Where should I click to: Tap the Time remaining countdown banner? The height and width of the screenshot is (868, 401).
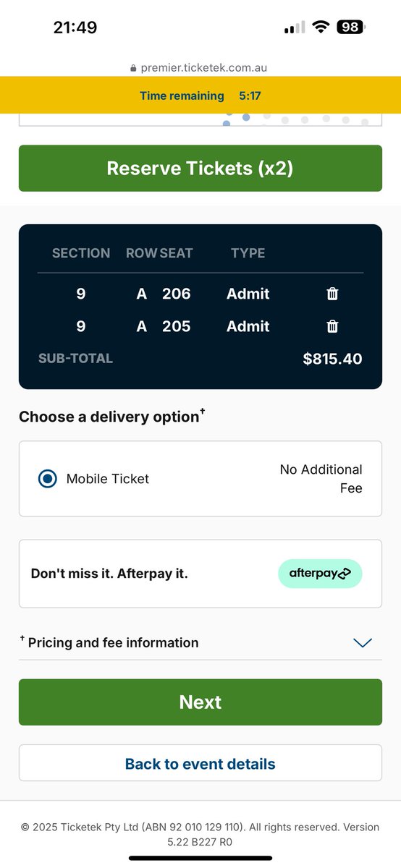click(x=200, y=95)
